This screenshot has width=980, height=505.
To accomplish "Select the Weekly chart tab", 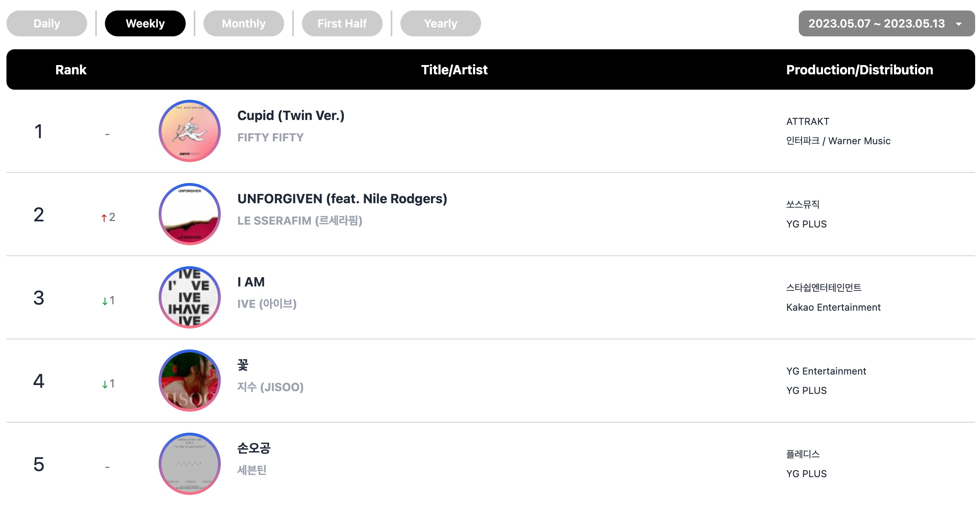I will pyautogui.click(x=145, y=23).
